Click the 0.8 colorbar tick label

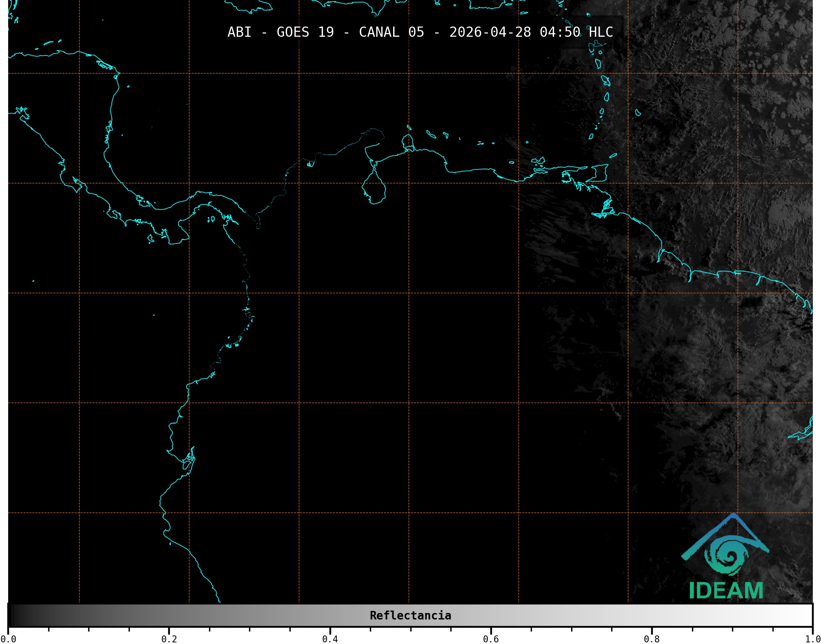[652, 639]
